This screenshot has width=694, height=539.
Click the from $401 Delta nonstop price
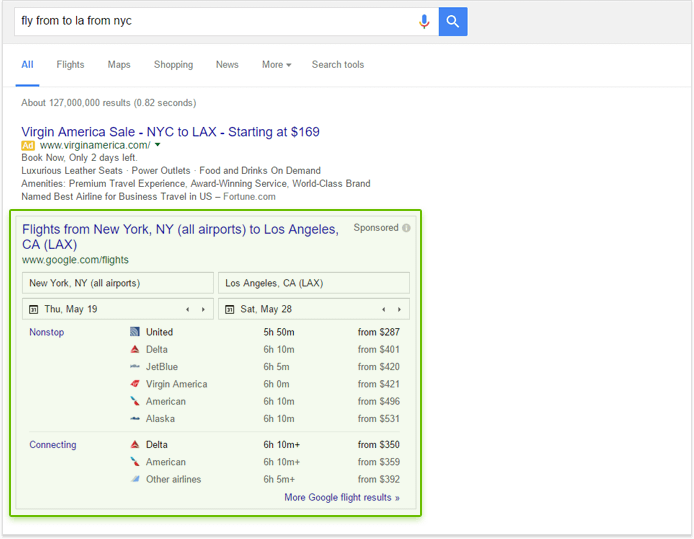pos(379,349)
